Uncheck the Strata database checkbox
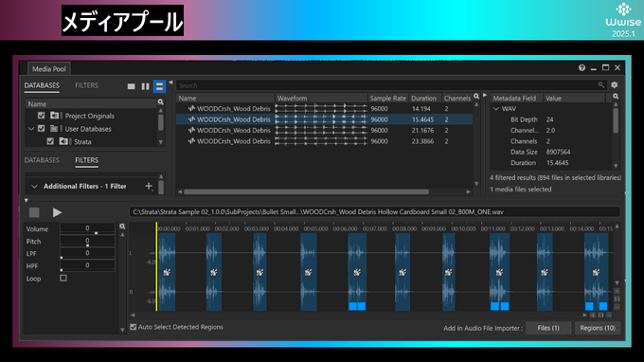This screenshot has height=362, width=644. coord(50,141)
